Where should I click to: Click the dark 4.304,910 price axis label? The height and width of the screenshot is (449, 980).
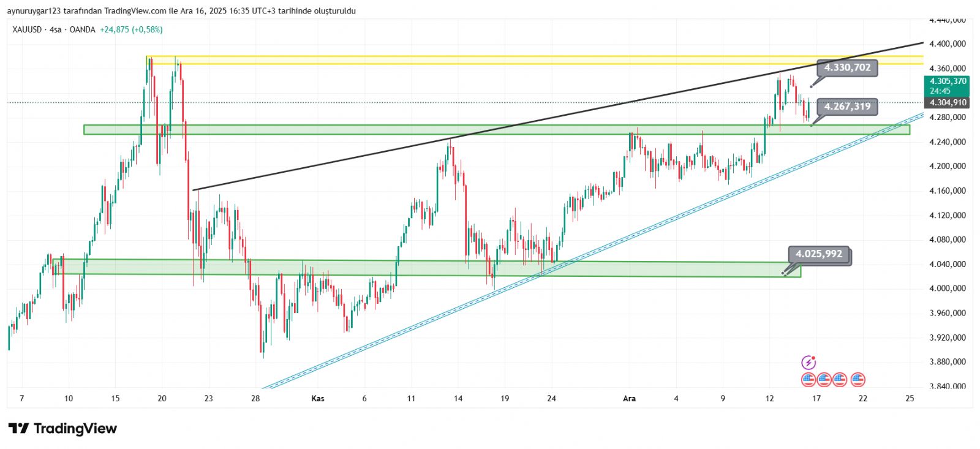[948, 103]
